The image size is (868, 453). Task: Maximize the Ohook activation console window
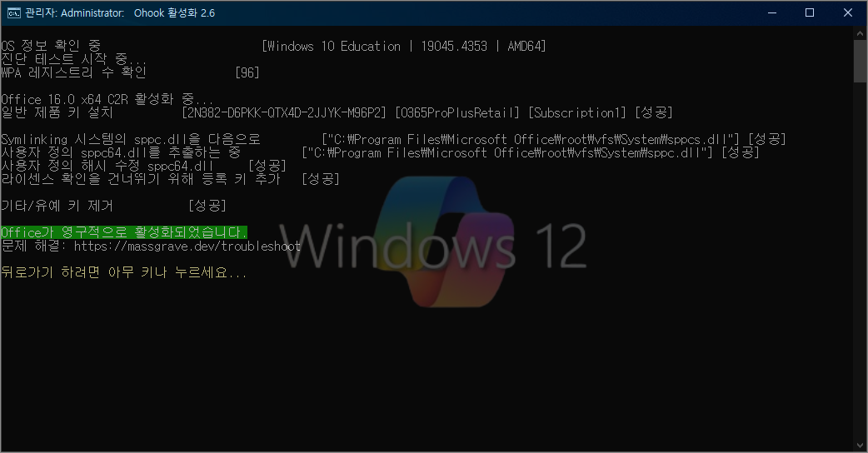pos(810,12)
